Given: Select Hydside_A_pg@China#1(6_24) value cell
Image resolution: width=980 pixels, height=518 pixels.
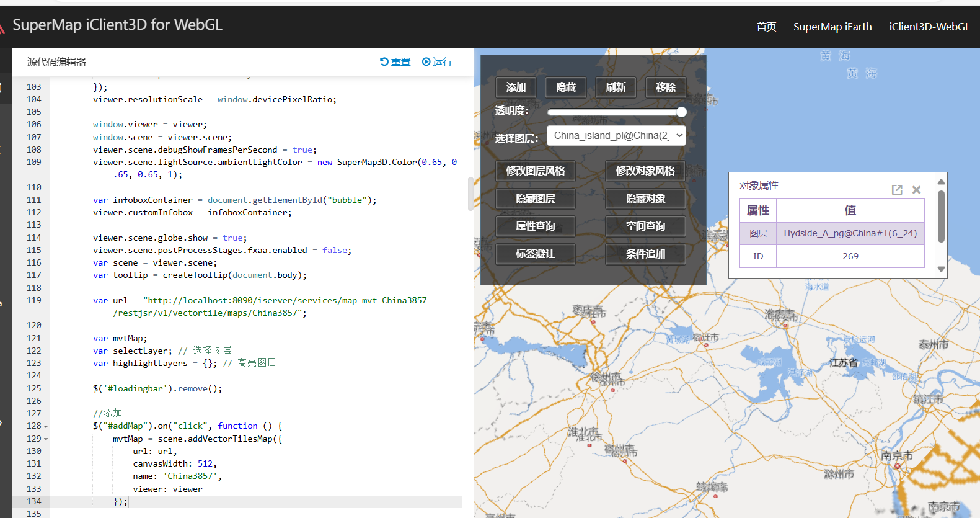Looking at the screenshot, I should tap(850, 233).
